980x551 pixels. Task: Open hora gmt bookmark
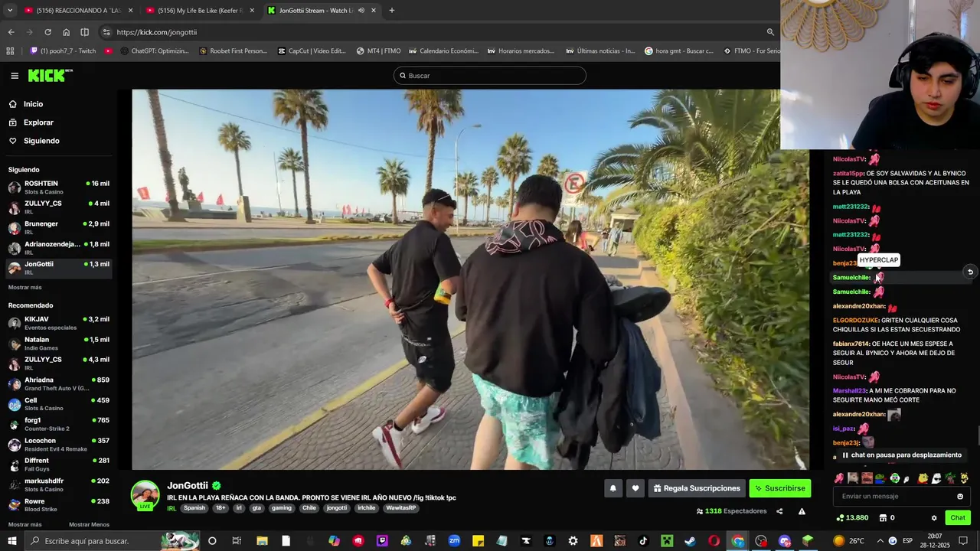coord(679,51)
